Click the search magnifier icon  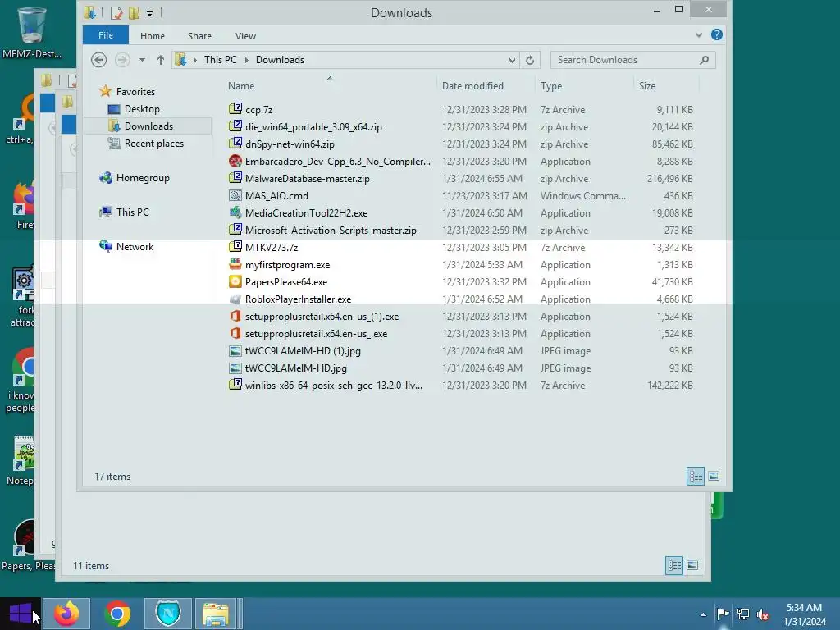tap(705, 60)
